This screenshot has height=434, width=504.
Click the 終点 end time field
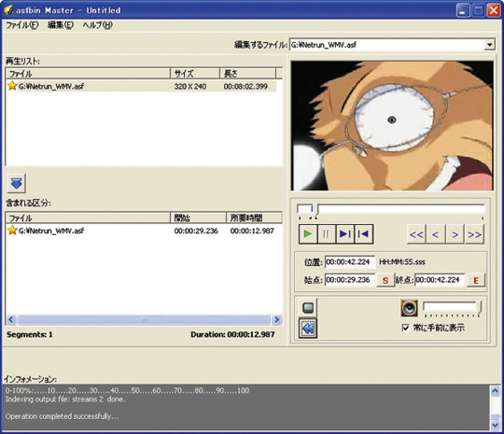pyautogui.click(x=440, y=280)
